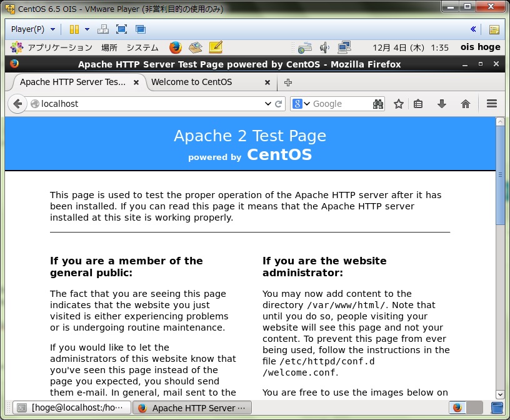510x420 pixels.
Task: Click the VMware icon in the title bar
Action: click(10, 9)
